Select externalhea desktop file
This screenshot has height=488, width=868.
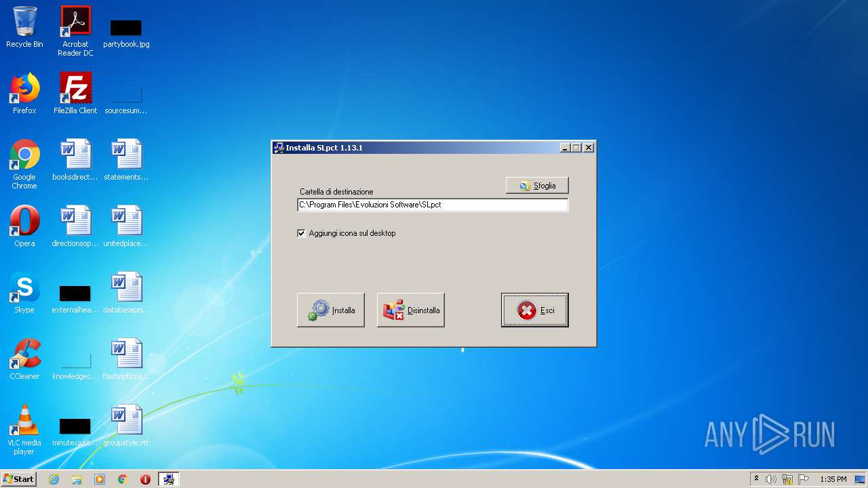[x=75, y=298]
